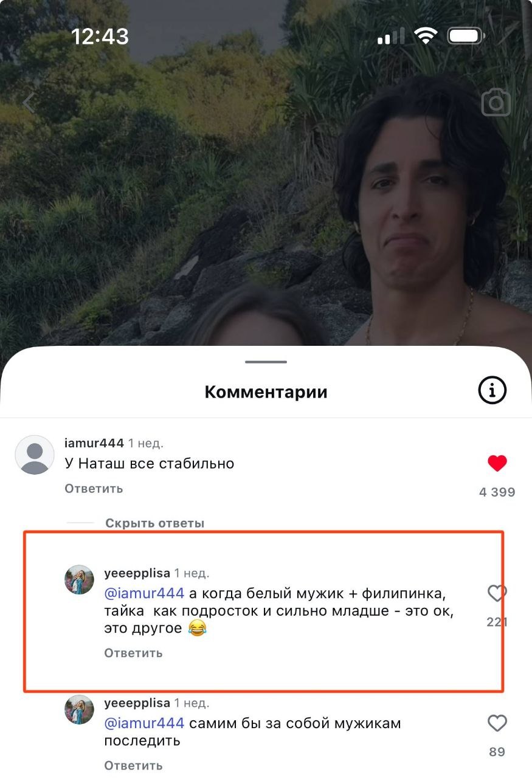This screenshot has width=532, height=778.
Task: Open yeeepplisa avatar on the second reply
Action: pyautogui.click(x=79, y=710)
